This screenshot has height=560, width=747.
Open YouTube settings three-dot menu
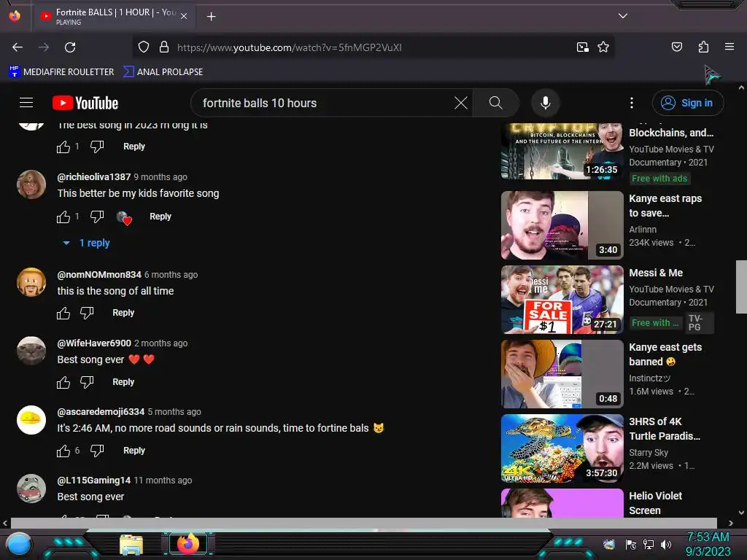(x=632, y=103)
